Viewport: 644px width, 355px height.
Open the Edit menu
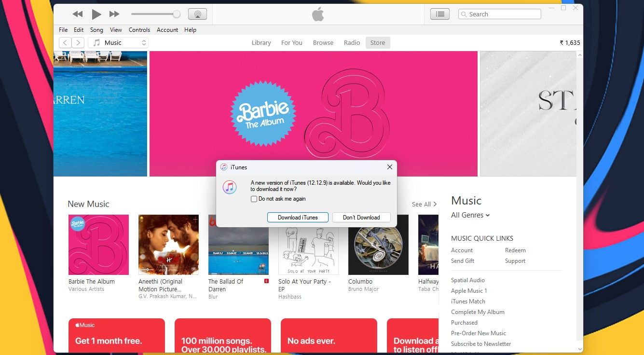79,30
